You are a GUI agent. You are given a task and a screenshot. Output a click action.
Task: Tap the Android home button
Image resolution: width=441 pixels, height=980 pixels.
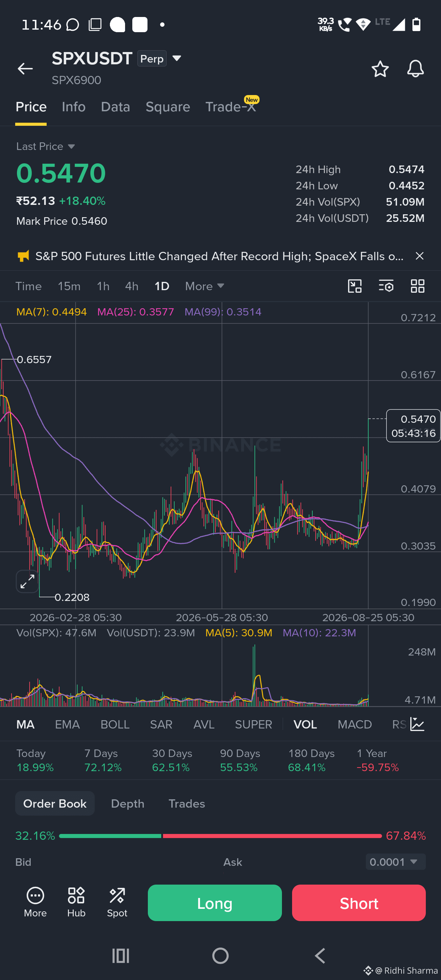tap(220, 956)
